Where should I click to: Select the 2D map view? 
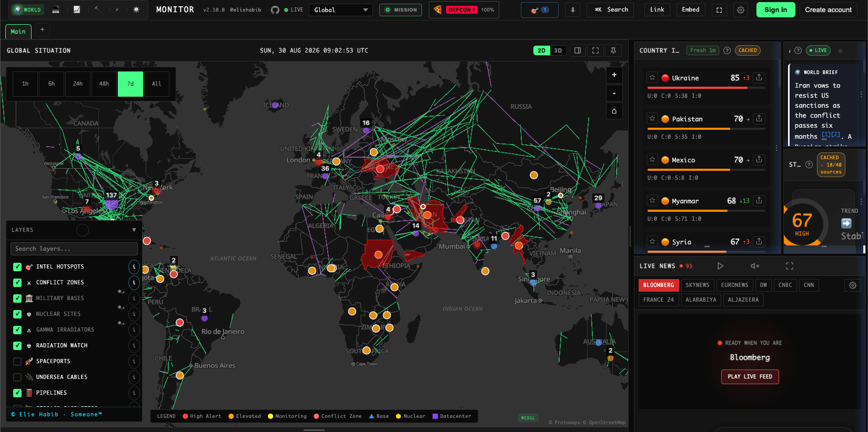pos(542,50)
